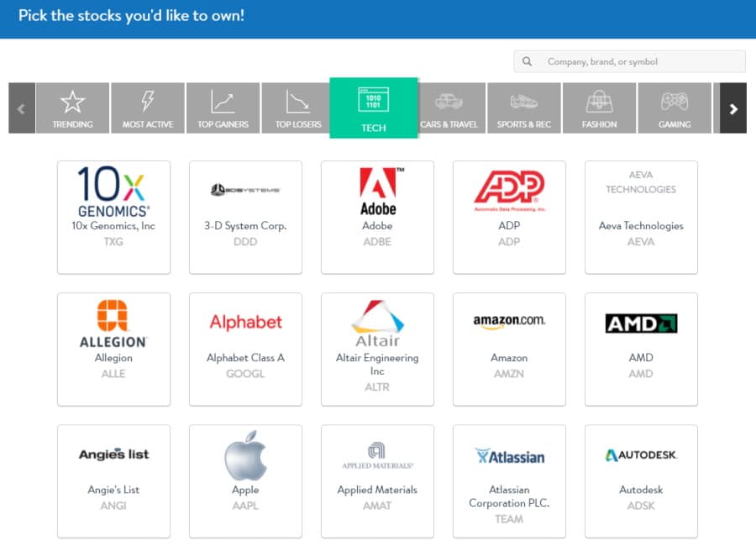Choose the ticker symbol TXG
This screenshot has width=756, height=552.
[x=113, y=241]
